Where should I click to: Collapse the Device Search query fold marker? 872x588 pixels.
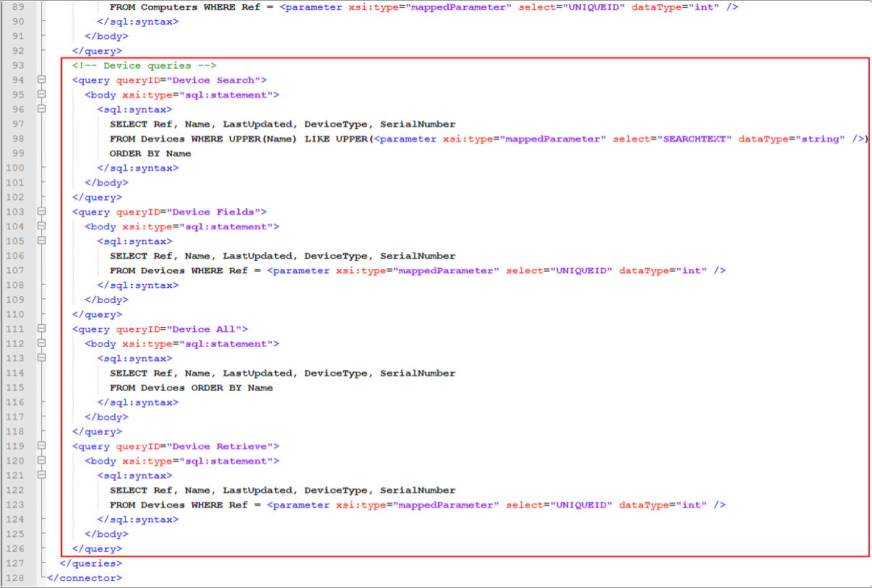click(42, 80)
